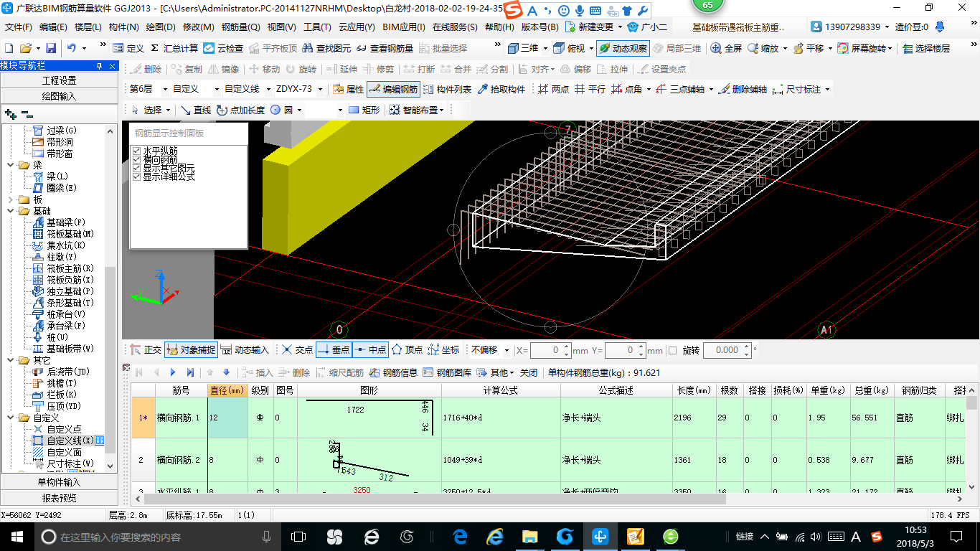The height and width of the screenshot is (551, 980).
Task: Open the 尺寸标注 dimension dropdown arrow
Action: [x=827, y=89]
